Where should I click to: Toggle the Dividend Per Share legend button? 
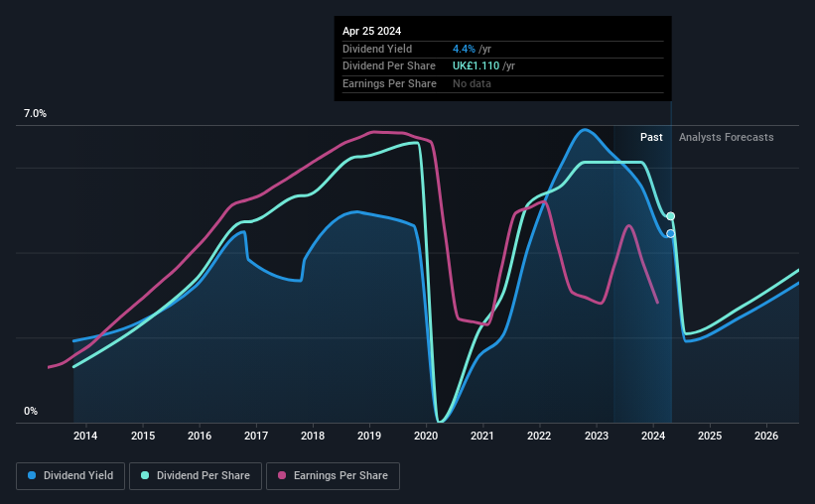(x=196, y=476)
